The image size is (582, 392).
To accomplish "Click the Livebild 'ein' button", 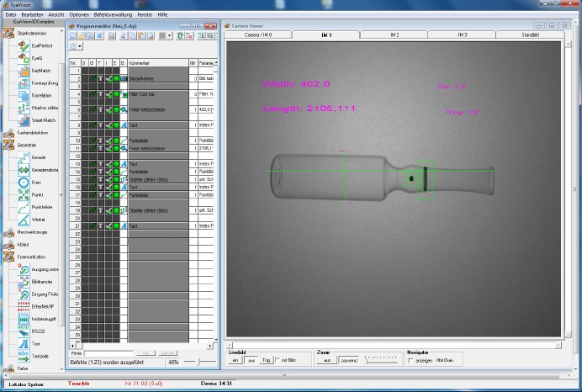I will click(x=235, y=360).
